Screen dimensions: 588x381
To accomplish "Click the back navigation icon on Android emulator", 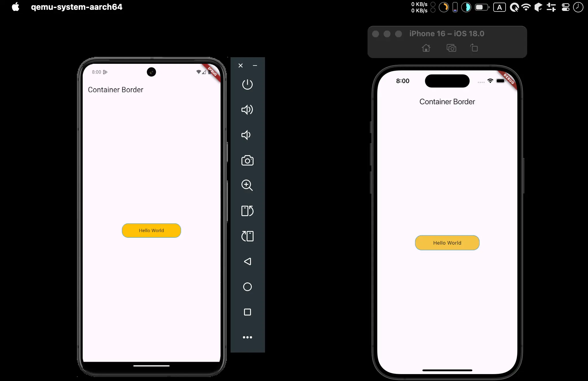I will [x=247, y=261].
